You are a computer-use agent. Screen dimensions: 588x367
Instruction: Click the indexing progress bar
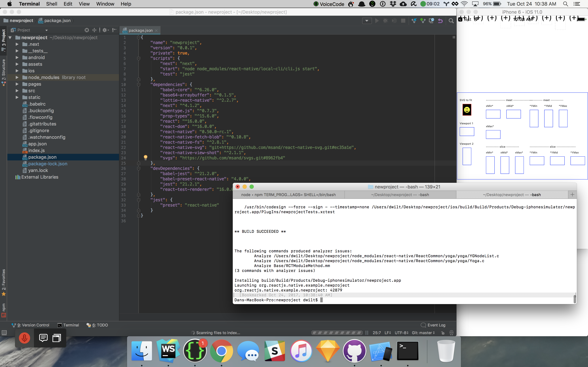click(337, 333)
